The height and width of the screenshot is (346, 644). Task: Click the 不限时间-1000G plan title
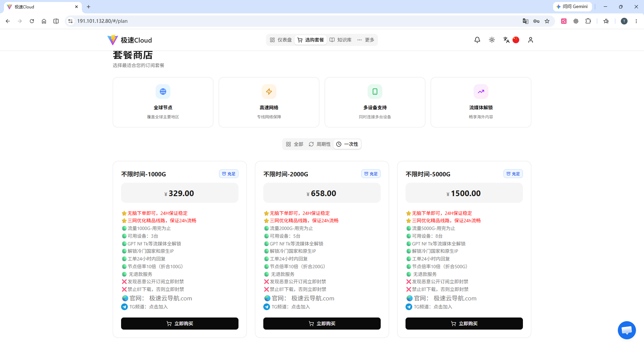click(144, 174)
